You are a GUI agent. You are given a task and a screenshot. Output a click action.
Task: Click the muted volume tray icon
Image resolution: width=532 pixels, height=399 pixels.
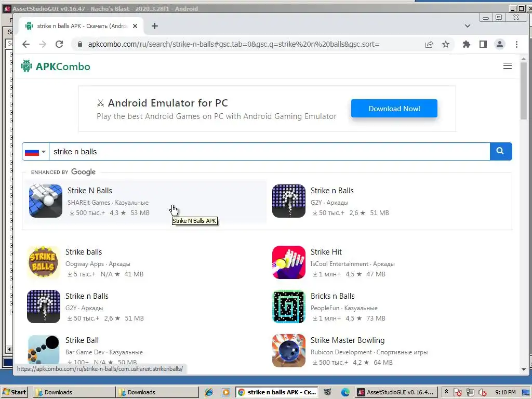click(482, 392)
